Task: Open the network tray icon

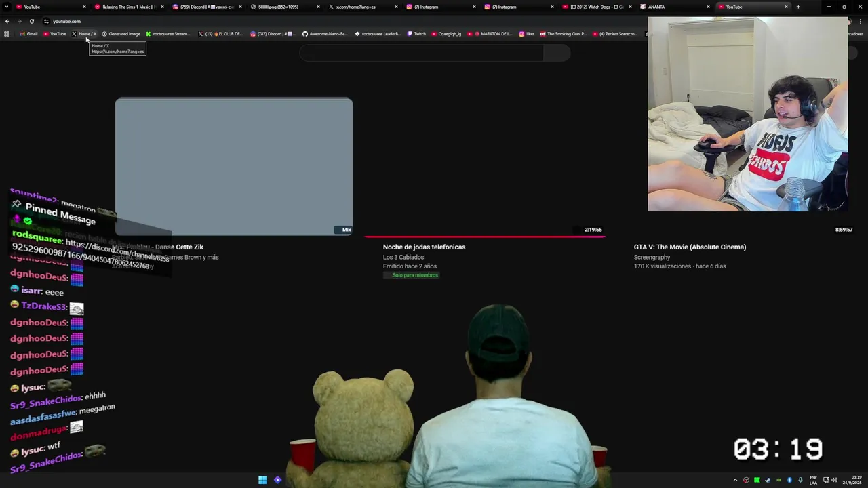Action: point(826,480)
